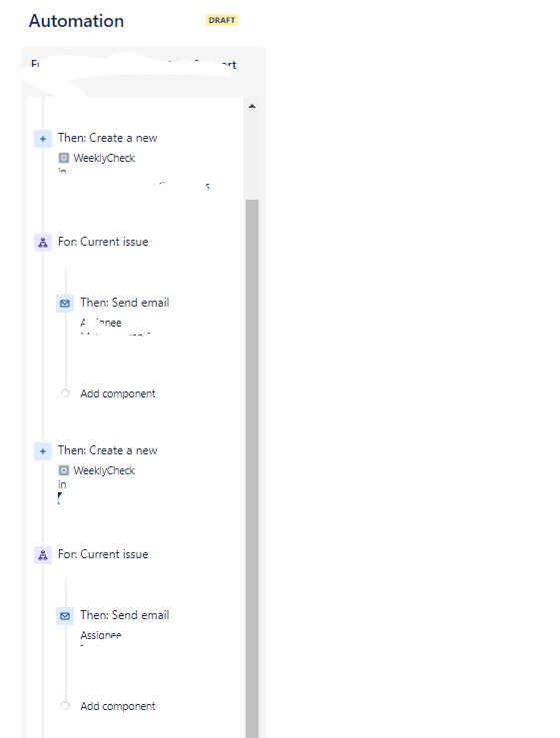Screen dimensions: 560x738
Task: Select the first For: Current issue branch
Action: point(103,242)
